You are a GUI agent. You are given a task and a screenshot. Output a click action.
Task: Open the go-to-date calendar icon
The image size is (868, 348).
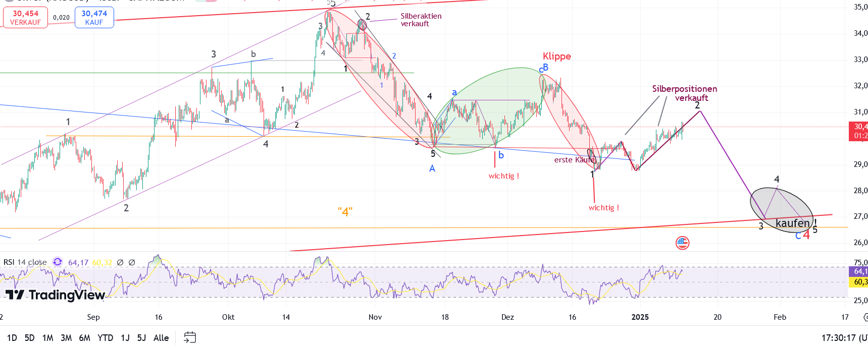[190, 337]
